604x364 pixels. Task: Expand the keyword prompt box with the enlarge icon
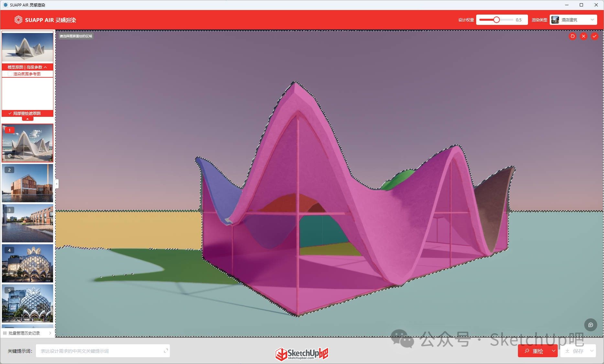166,351
